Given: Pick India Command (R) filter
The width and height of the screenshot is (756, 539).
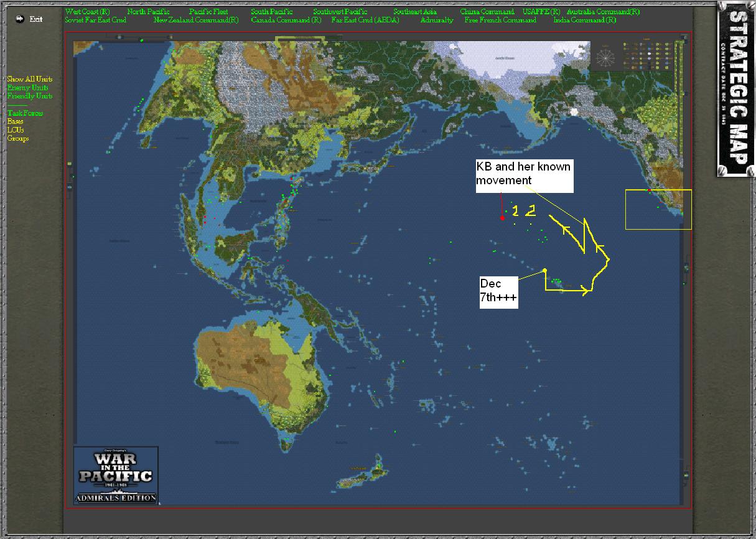Looking at the screenshot, I should [x=585, y=20].
